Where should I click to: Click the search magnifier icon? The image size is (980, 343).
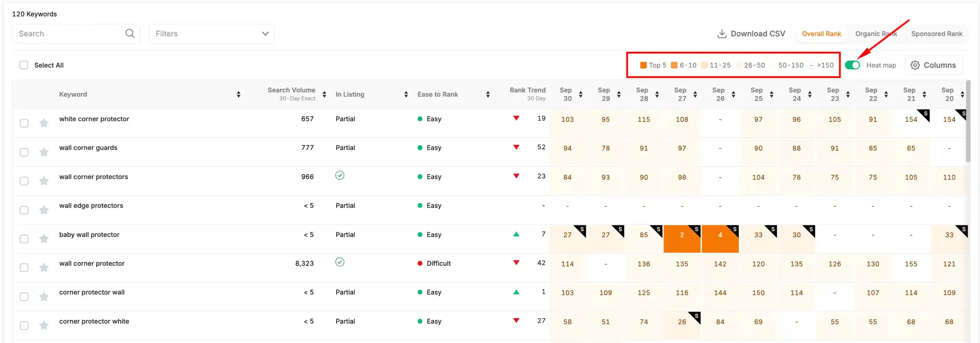[130, 34]
